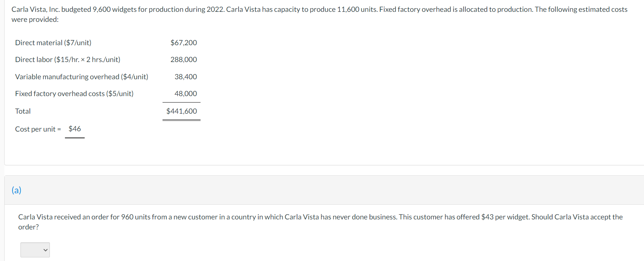
Task: Click the $67,200 direct material amount
Action: 184,43
